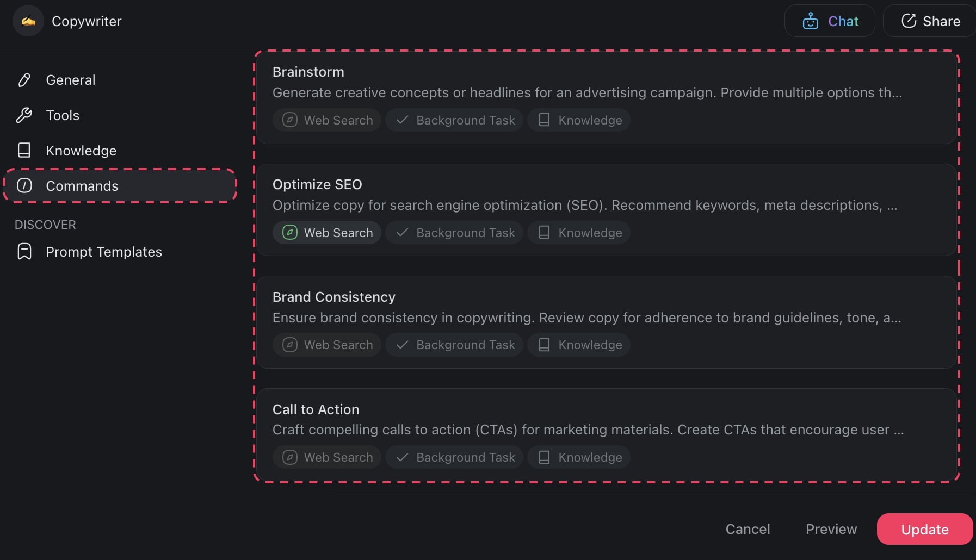Click the General pencil icon
The image size is (976, 560).
(x=24, y=80)
